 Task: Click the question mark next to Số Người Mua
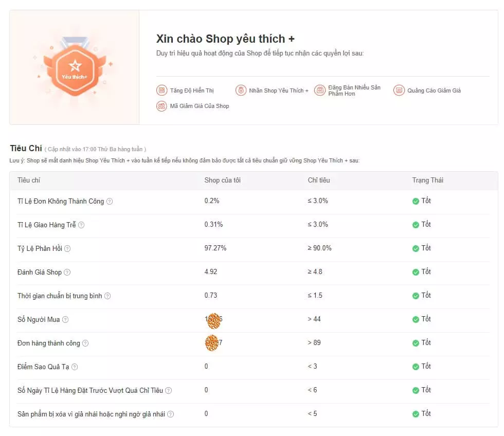(65, 320)
